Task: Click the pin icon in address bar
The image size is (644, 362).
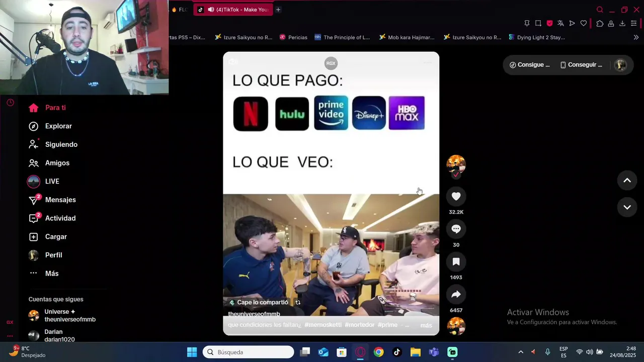Action: pyautogui.click(x=527, y=23)
